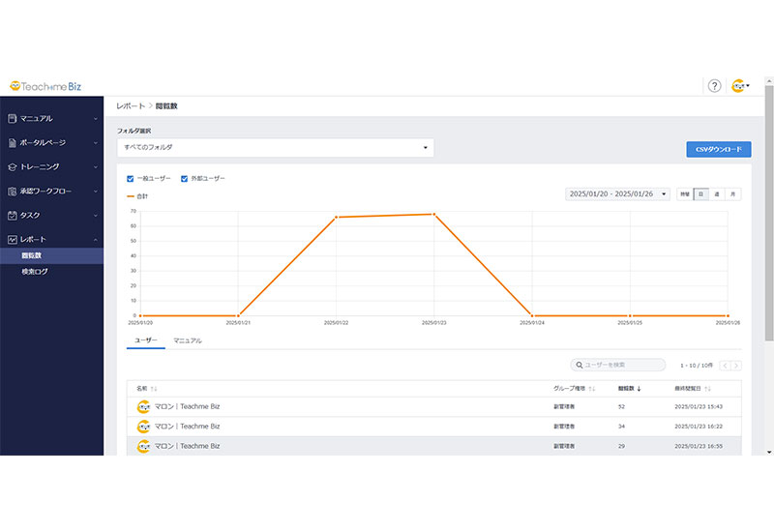Switch to the マニュアル tab below the chart

point(188,341)
